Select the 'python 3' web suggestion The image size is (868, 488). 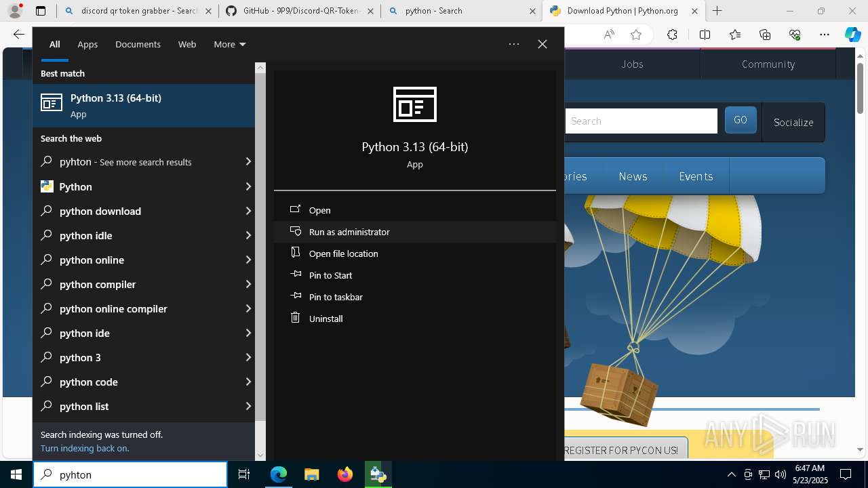coord(144,357)
